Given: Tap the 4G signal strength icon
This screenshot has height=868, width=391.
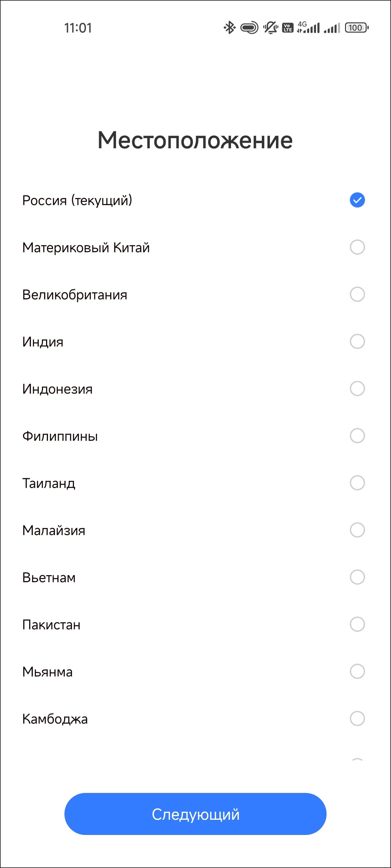Looking at the screenshot, I should [x=308, y=28].
